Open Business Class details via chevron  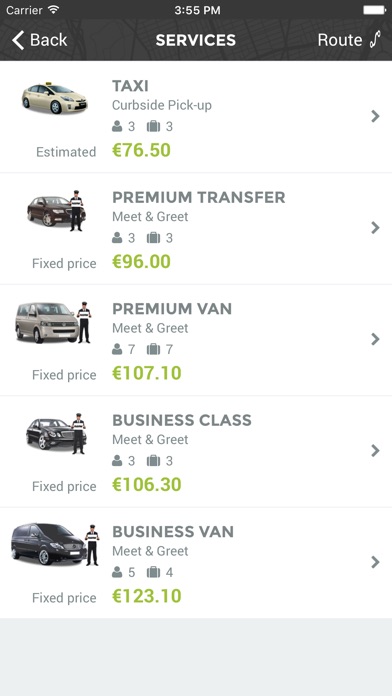pos(376,451)
